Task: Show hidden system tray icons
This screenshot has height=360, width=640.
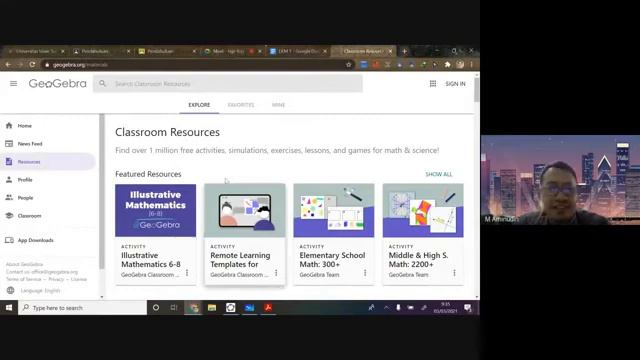Action: tap(386, 308)
